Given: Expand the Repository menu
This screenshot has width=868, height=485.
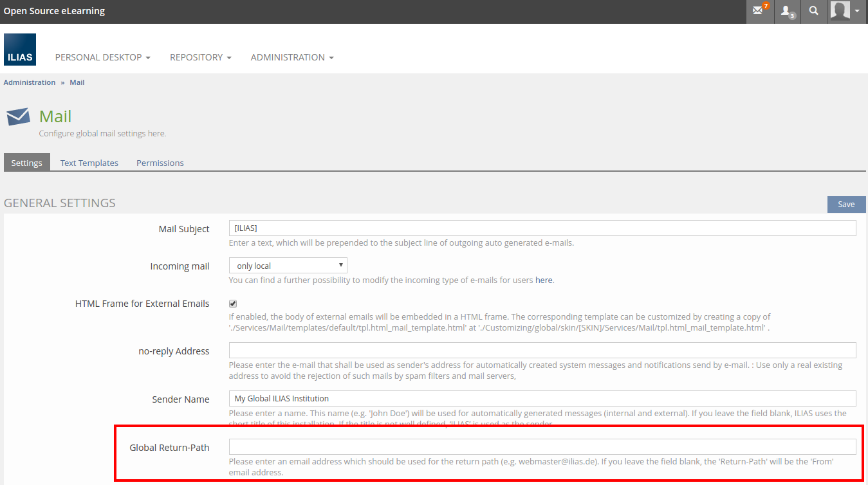Looking at the screenshot, I should 200,57.
